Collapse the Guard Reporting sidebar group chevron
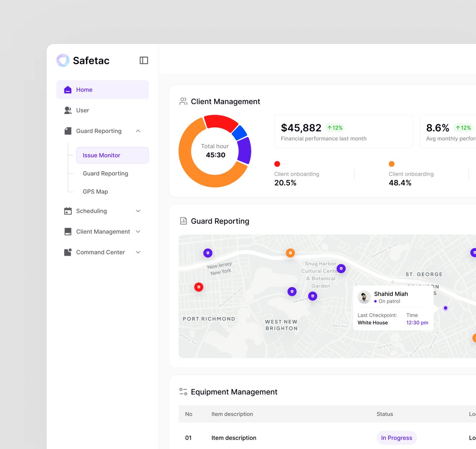The width and height of the screenshot is (476, 449). [138, 131]
